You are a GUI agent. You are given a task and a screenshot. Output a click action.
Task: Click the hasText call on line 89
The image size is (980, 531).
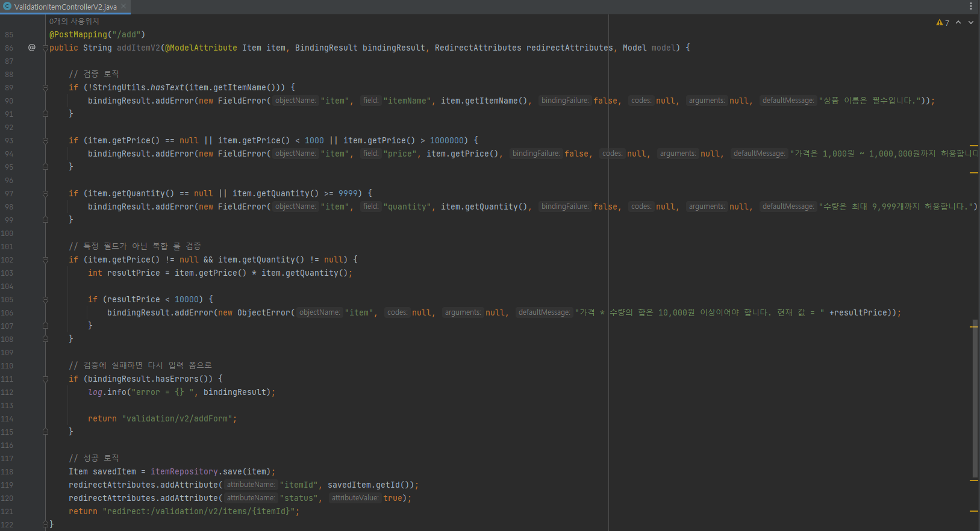167,87
